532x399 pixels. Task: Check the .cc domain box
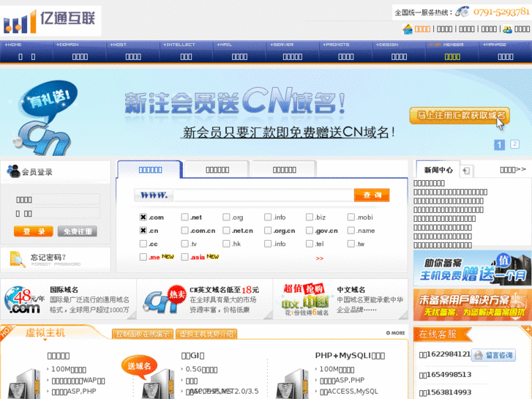click(143, 244)
